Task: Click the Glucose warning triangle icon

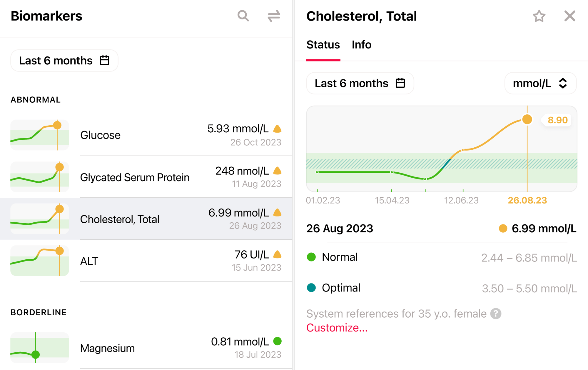Action: pos(277,129)
